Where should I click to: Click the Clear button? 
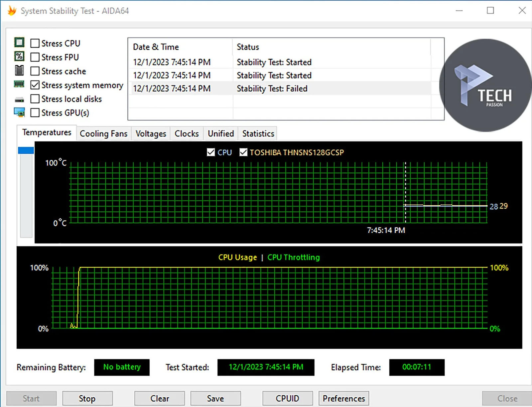160,398
